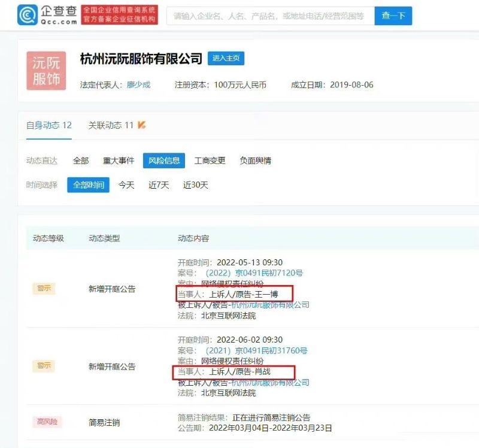Switch to the 关联动态 tab
This screenshot has width=479, height=448.
[111, 125]
